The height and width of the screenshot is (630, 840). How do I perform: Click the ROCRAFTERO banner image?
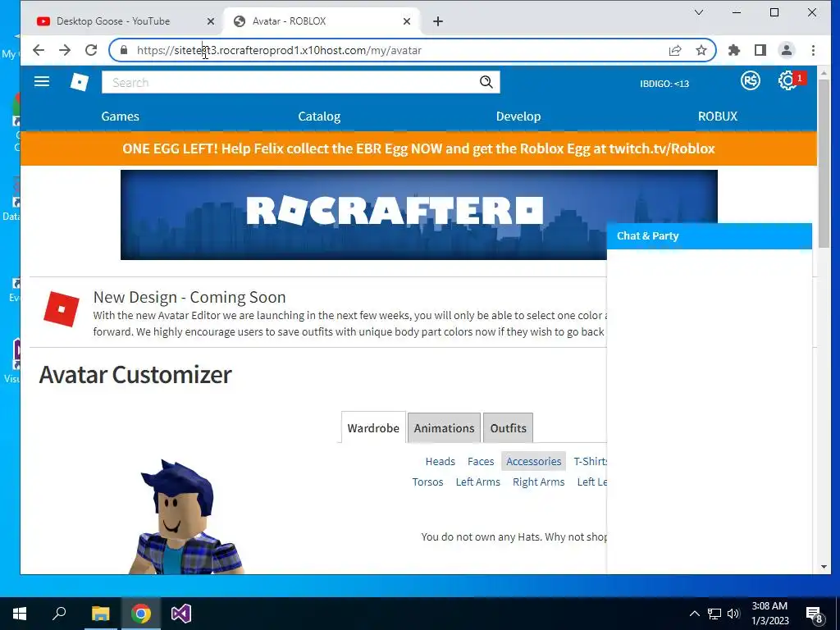[418, 215]
